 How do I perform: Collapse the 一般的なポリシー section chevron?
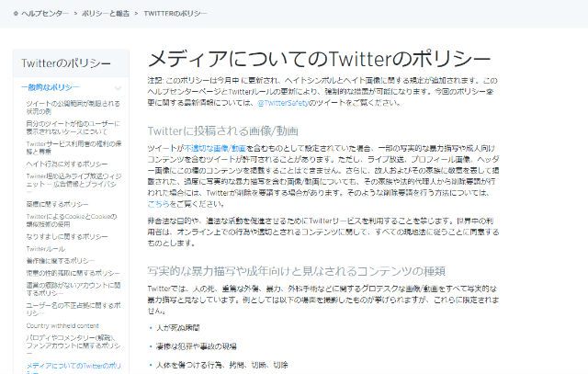tap(117, 86)
